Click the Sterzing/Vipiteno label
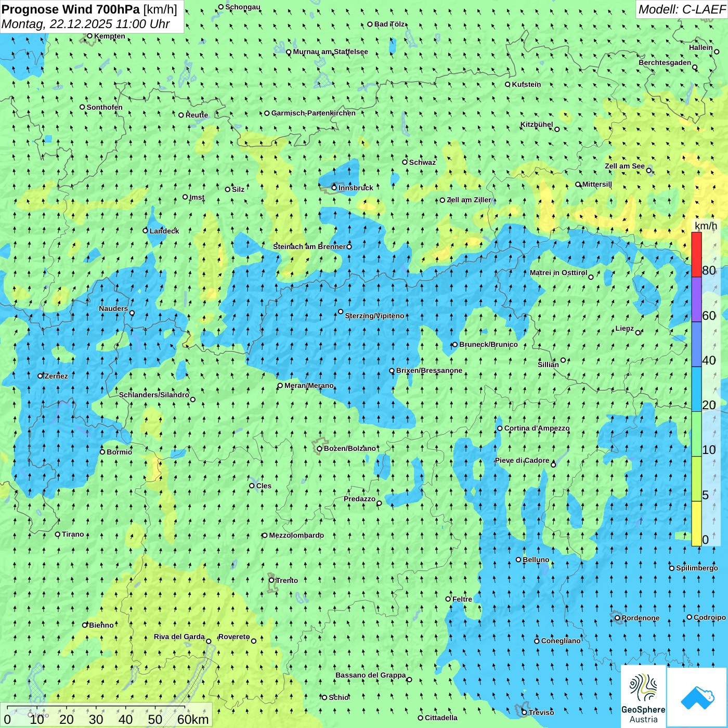 [374, 316]
